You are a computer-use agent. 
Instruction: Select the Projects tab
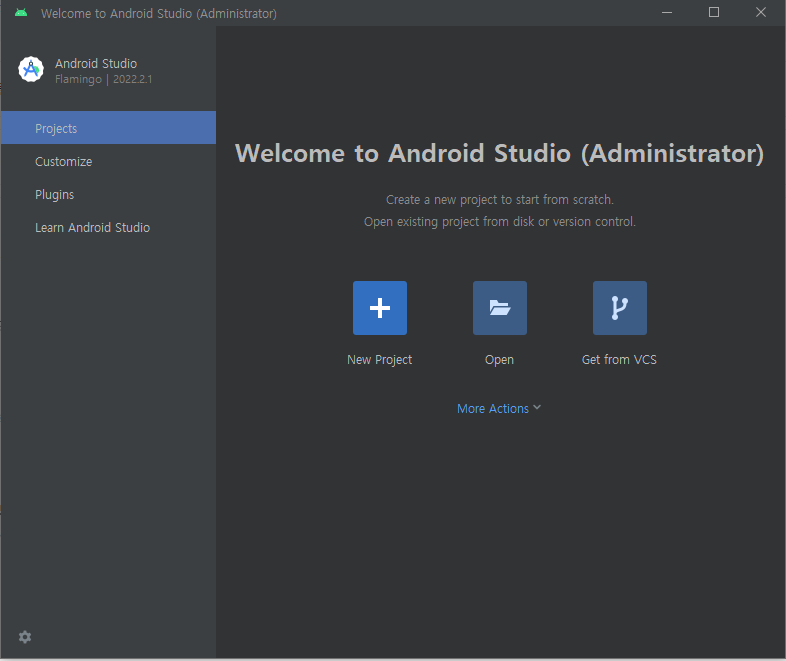click(108, 128)
